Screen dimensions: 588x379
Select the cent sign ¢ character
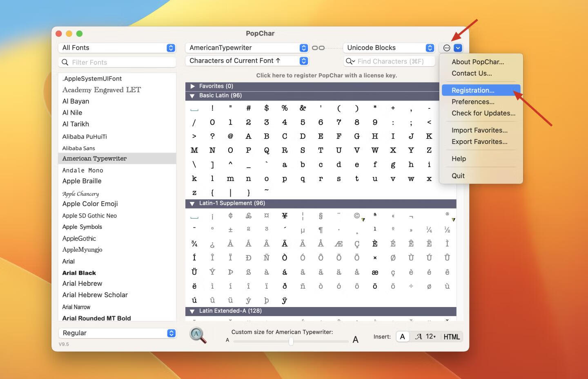(230, 215)
